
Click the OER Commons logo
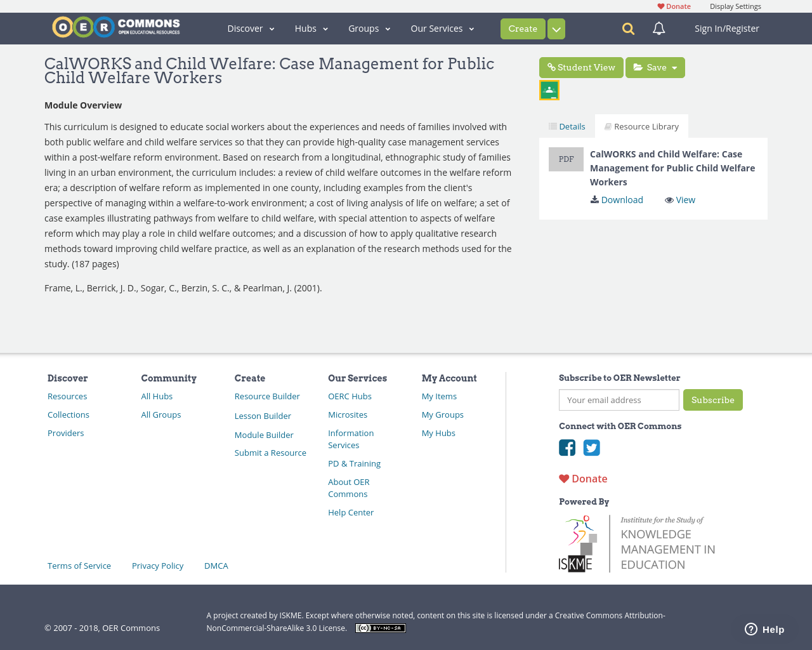pyautogui.click(x=115, y=27)
